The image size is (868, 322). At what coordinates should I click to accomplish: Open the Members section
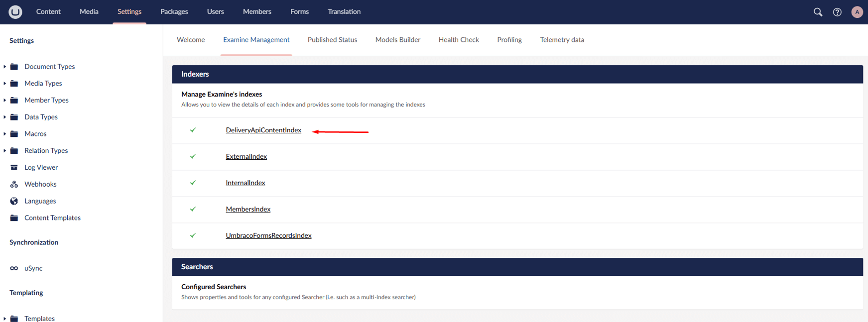pyautogui.click(x=257, y=11)
